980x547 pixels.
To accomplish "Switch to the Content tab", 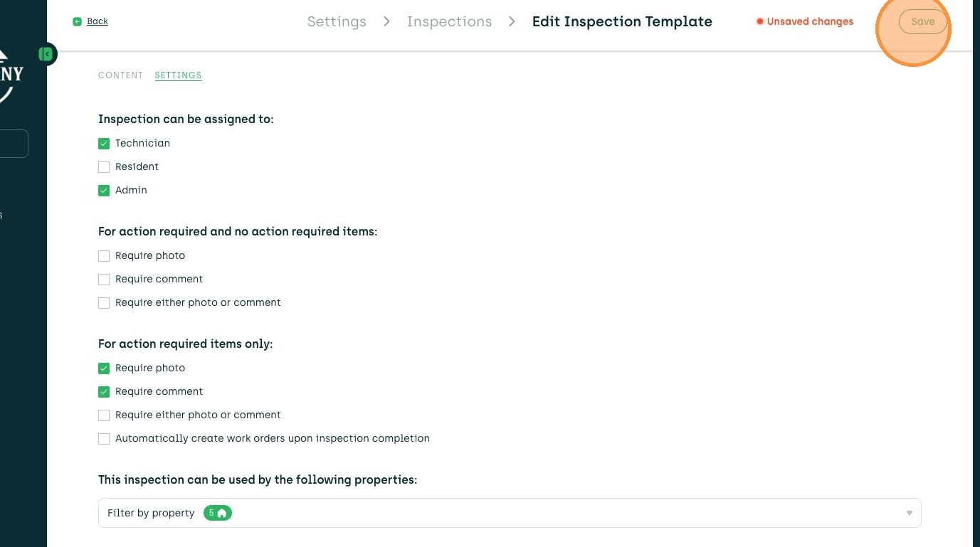I will coord(120,75).
